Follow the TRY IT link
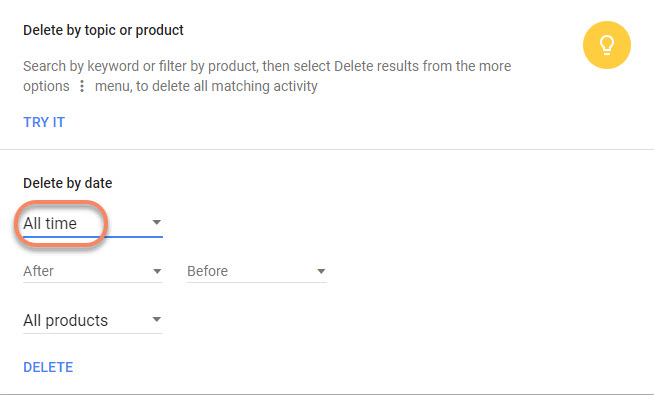This screenshot has height=395, width=654. (x=44, y=122)
